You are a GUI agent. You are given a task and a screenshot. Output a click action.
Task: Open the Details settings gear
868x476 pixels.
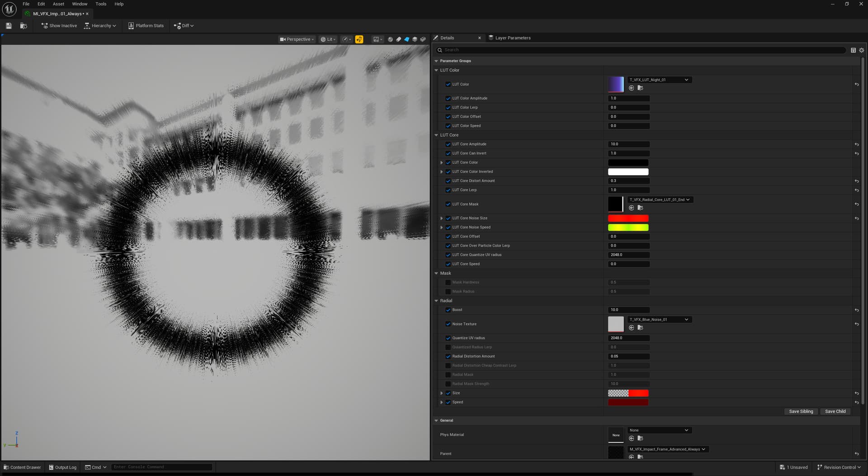point(861,50)
